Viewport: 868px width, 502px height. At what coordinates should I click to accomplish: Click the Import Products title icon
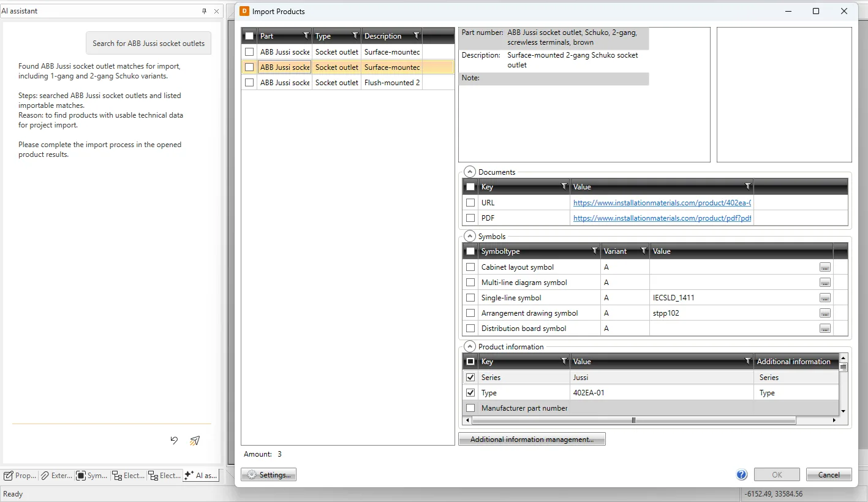pyautogui.click(x=245, y=11)
